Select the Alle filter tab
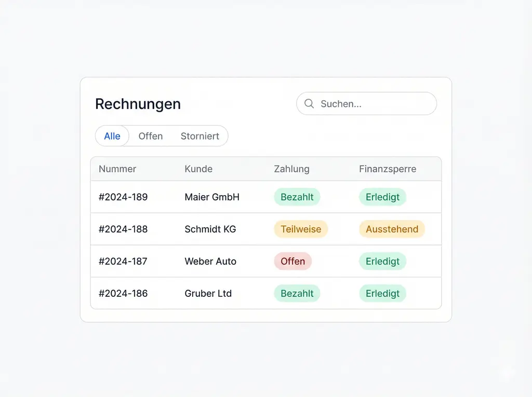The width and height of the screenshot is (532, 397). 112,136
